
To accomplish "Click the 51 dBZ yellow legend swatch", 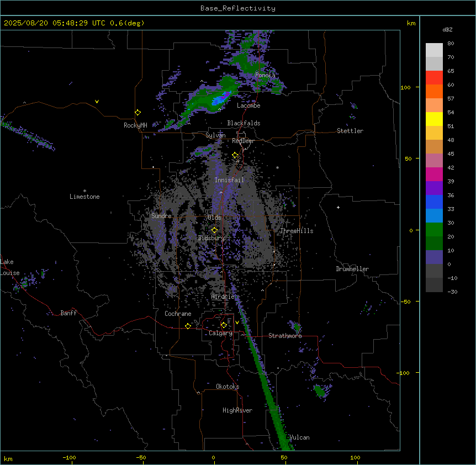I will 434,119.
